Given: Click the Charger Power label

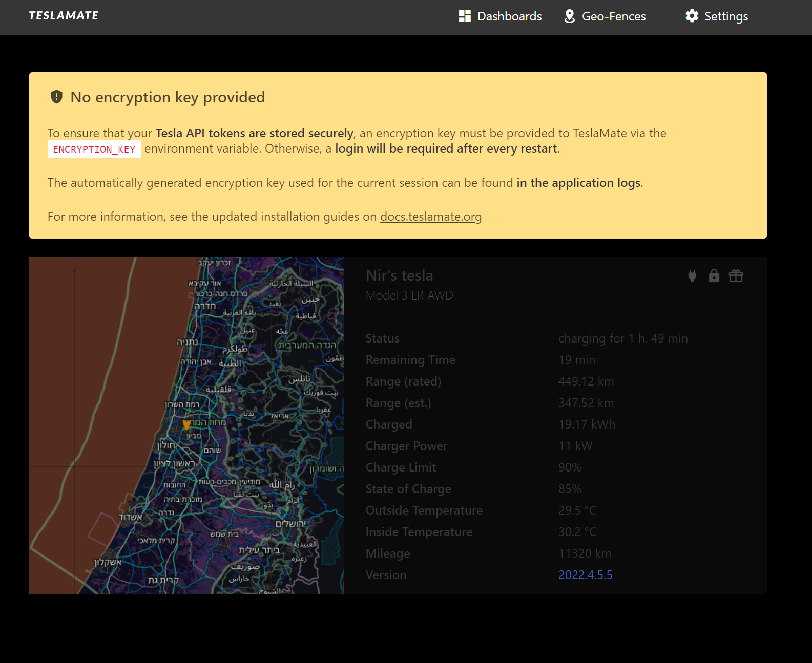Looking at the screenshot, I should tap(407, 446).
